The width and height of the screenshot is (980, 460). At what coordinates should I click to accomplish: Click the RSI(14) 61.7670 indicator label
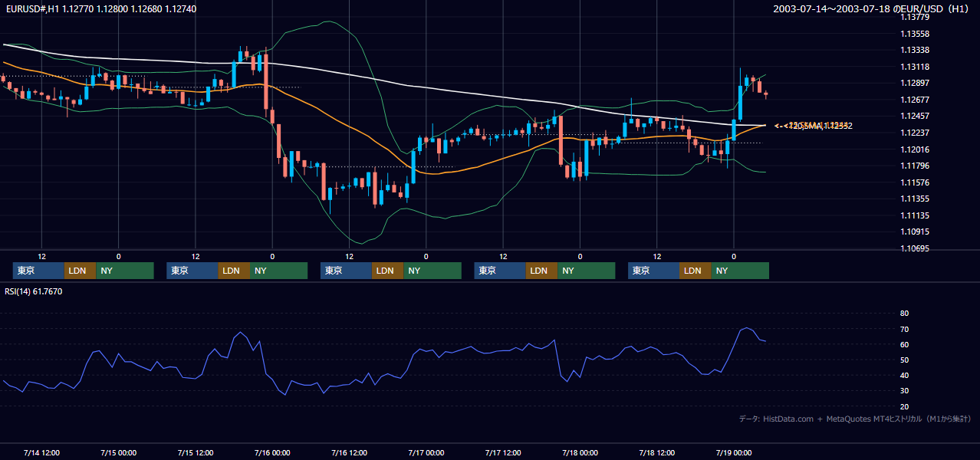(x=34, y=291)
